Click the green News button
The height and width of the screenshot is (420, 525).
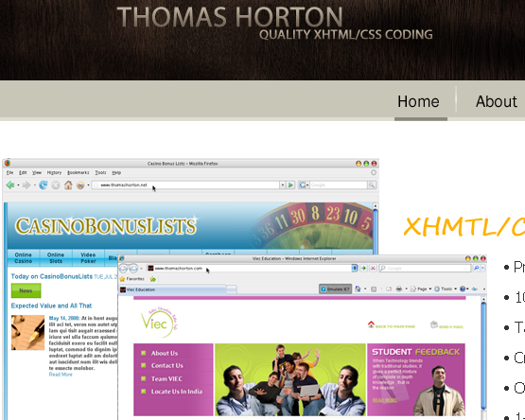pyautogui.click(x=26, y=290)
